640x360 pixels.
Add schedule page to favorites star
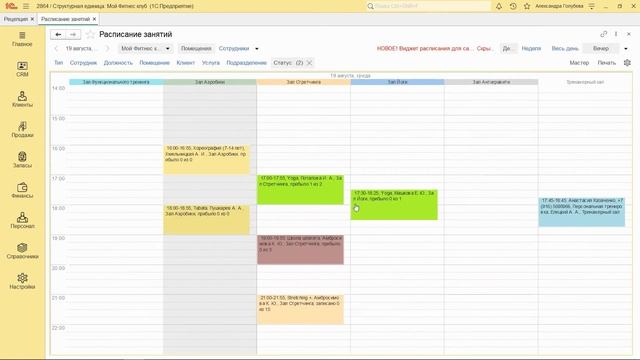[90, 35]
